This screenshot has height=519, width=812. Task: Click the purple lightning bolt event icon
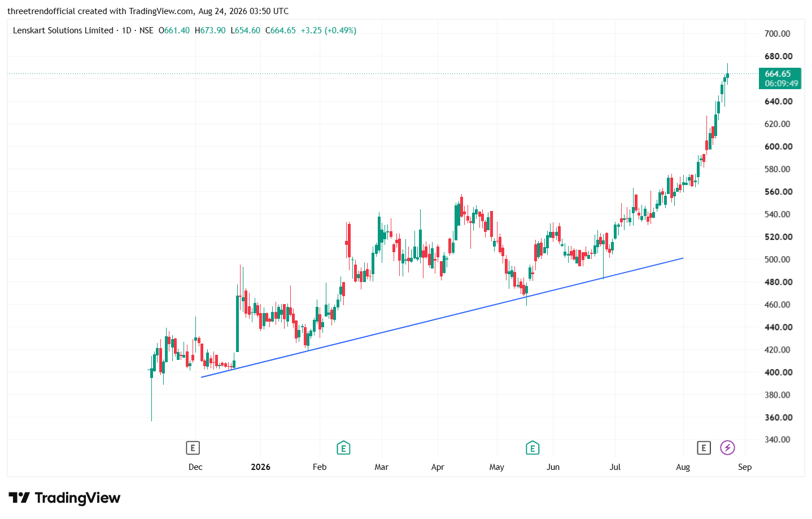pos(727,448)
